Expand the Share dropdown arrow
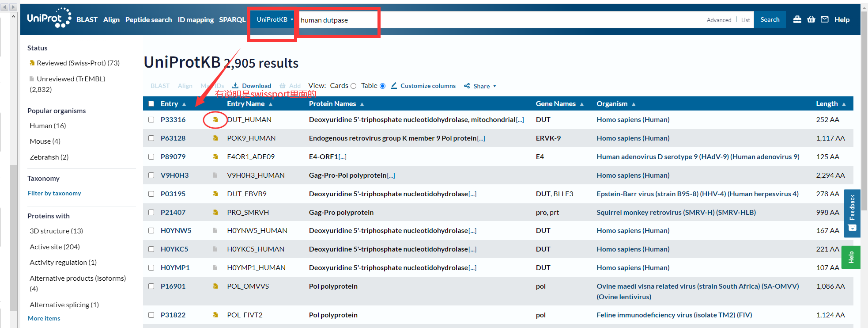 click(494, 86)
